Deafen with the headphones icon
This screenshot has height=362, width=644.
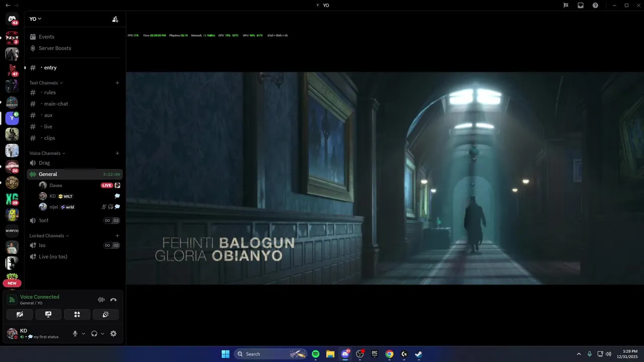click(94, 333)
